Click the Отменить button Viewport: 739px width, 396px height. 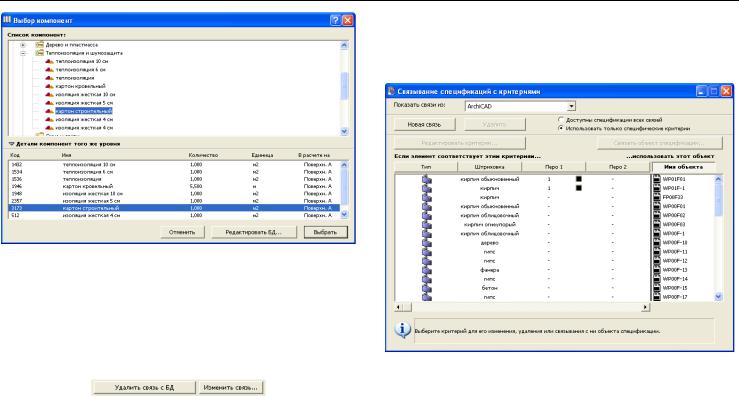pos(182,232)
